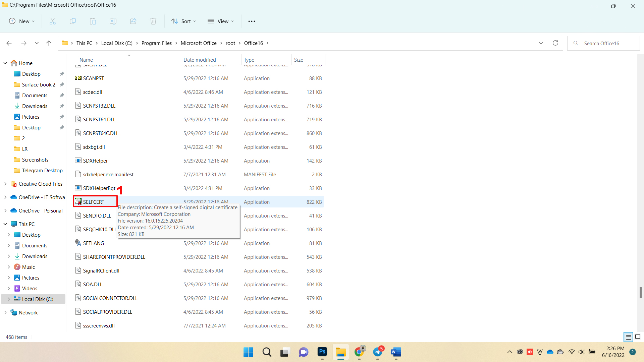
Task: Expand Local Disk (C:) tree node
Action: 9,299
